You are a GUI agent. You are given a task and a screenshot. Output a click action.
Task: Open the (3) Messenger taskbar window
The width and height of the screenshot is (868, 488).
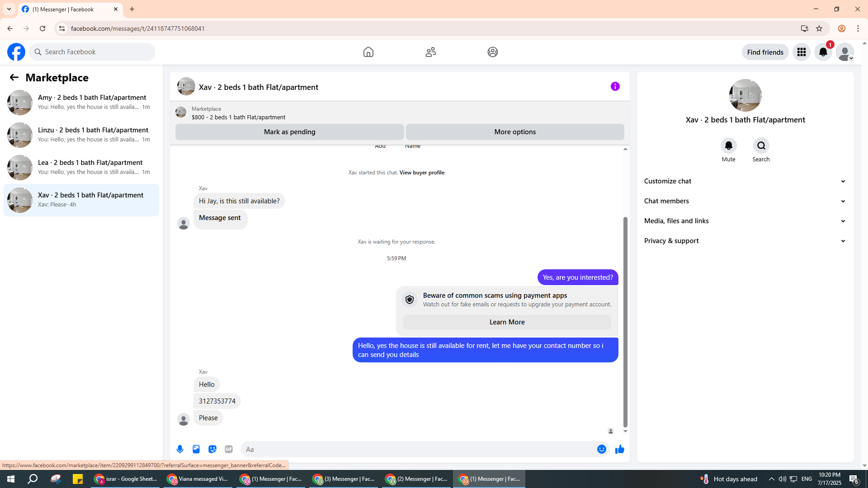[344, 479]
